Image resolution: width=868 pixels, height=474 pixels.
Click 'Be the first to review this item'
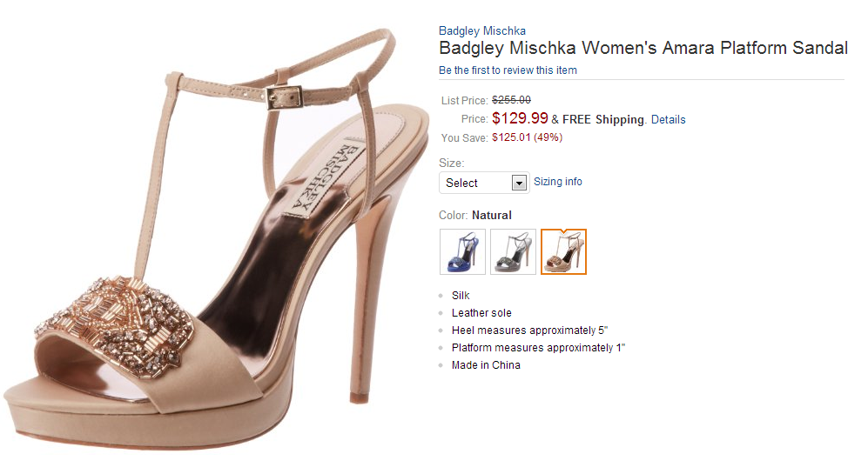click(508, 70)
